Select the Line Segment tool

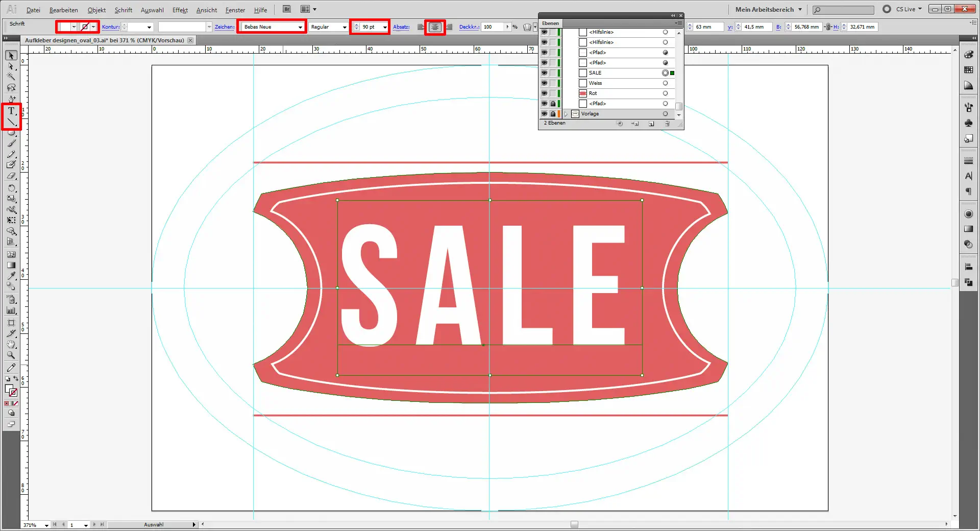11,122
